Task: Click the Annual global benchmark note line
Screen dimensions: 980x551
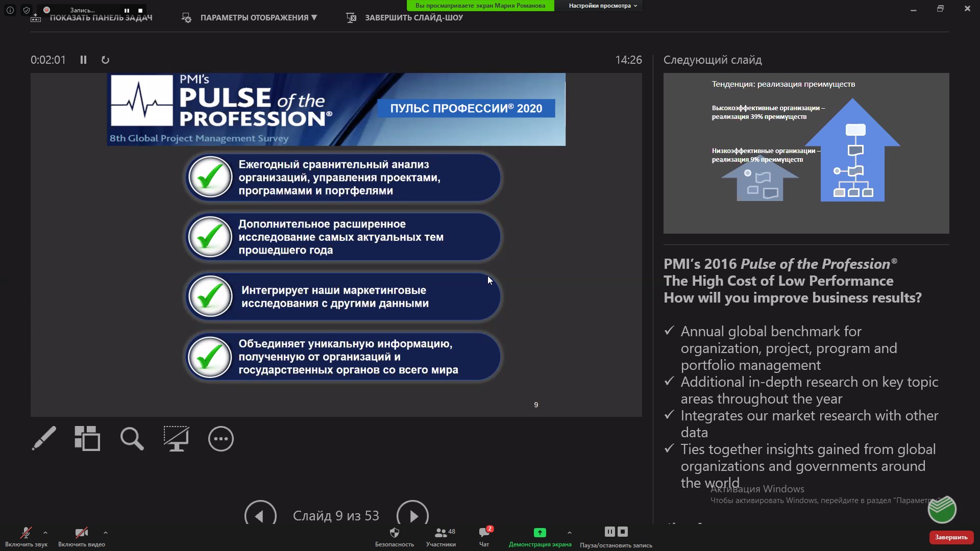Action: (x=789, y=348)
